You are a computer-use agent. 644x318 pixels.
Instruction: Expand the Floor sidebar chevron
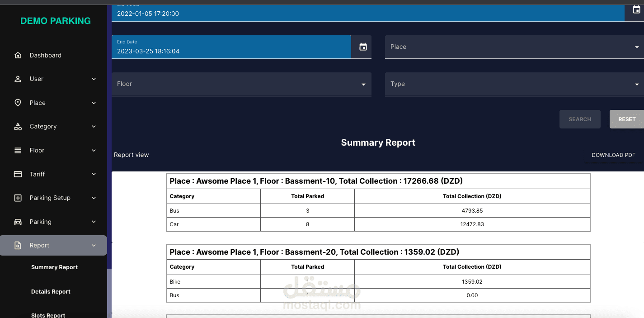pyautogui.click(x=94, y=150)
